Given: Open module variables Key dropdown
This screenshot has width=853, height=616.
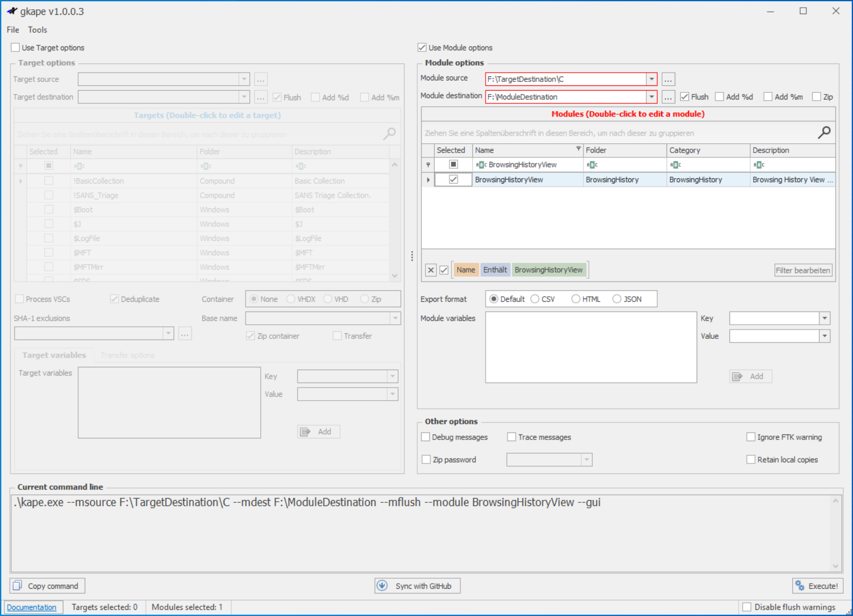Looking at the screenshot, I should [825, 318].
